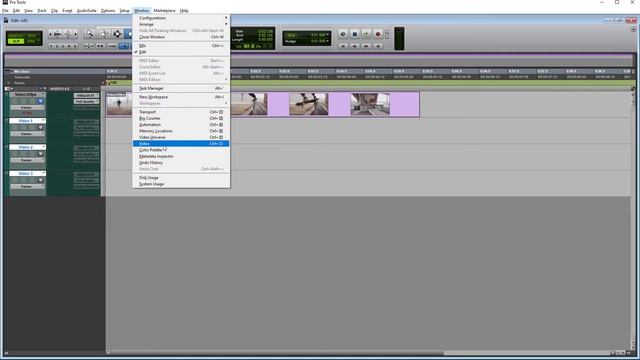Expand the Arrange submenu
Image resolution: width=640 pixels, height=360 pixels.
click(181, 24)
